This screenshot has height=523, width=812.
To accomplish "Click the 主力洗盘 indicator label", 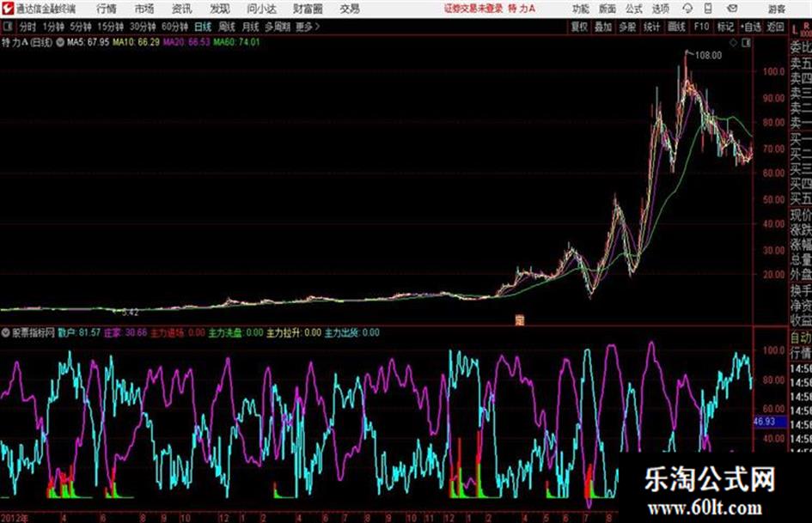I will [235, 332].
